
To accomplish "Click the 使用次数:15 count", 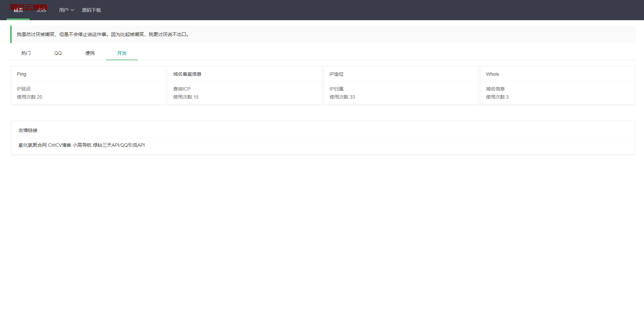I will [x=186, y=97].
